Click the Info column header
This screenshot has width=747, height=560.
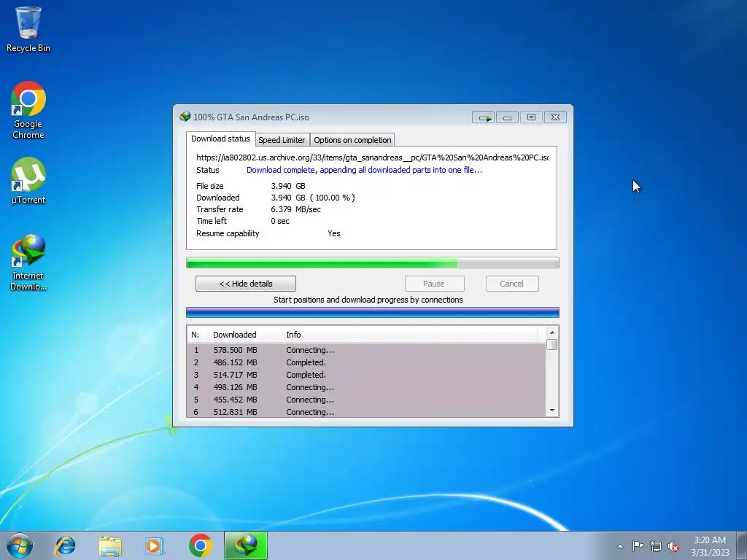pos(410,335)
